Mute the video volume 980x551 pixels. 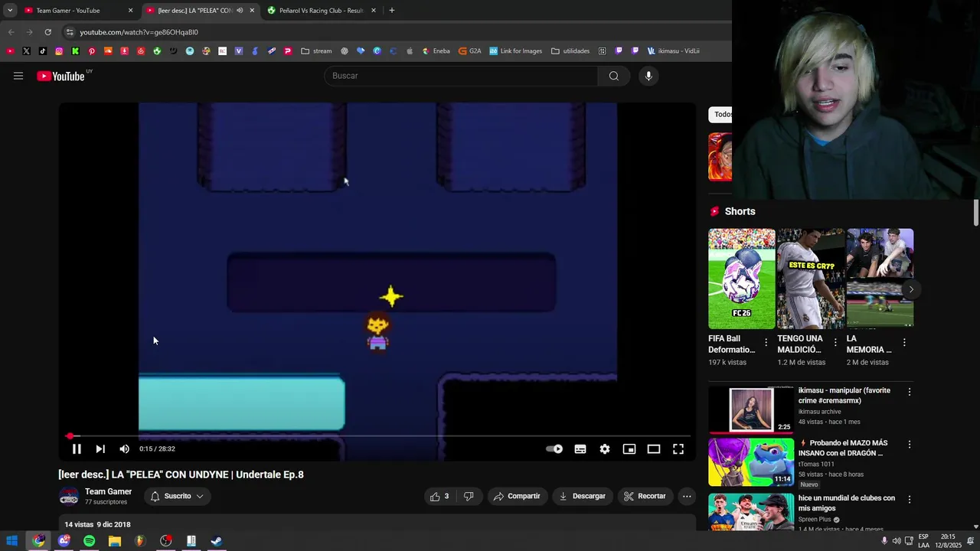point(125,449)
